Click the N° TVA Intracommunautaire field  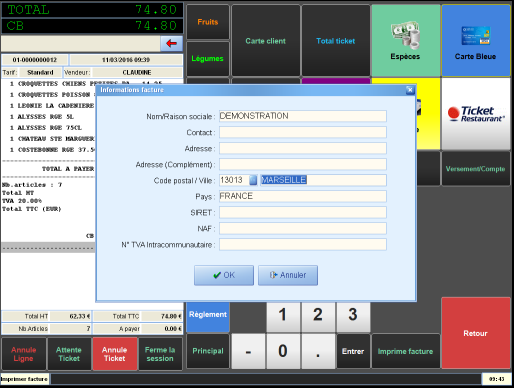point(303,244)
